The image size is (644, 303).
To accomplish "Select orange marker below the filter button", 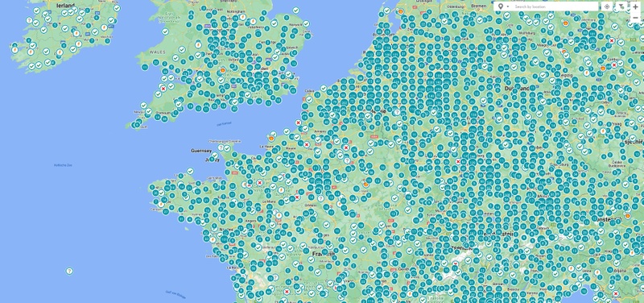I will [566, 24].
